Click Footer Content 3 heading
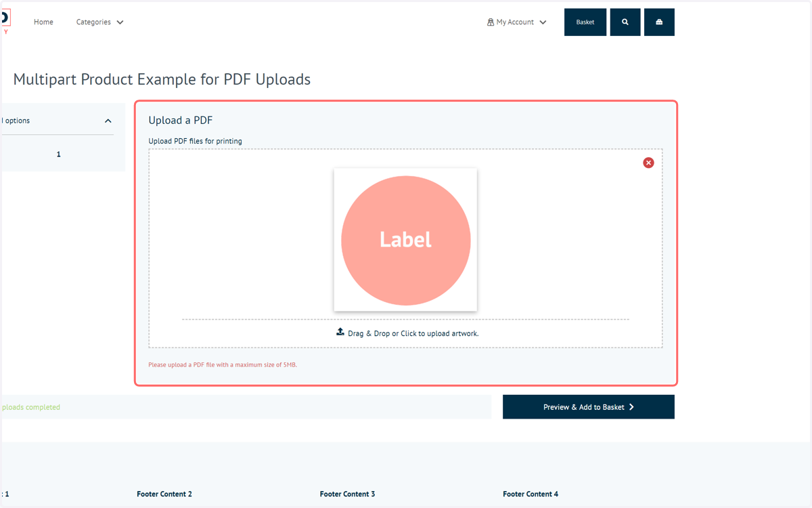 tap(348, 494)
